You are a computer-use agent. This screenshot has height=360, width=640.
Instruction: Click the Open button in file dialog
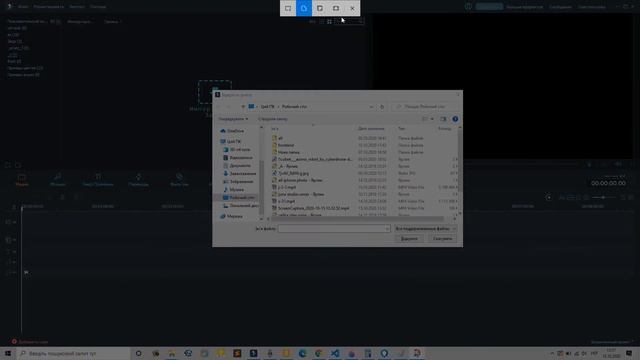(x=409, y=239)
